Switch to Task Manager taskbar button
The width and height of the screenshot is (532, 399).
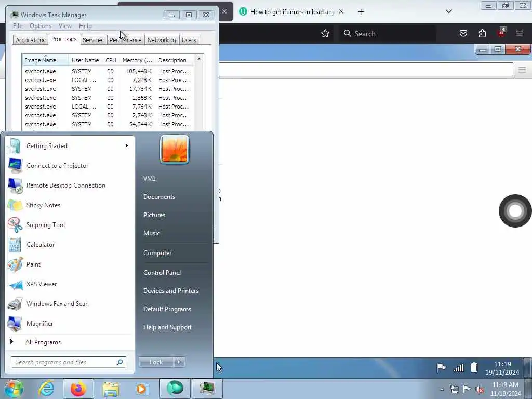pos(207,389)
